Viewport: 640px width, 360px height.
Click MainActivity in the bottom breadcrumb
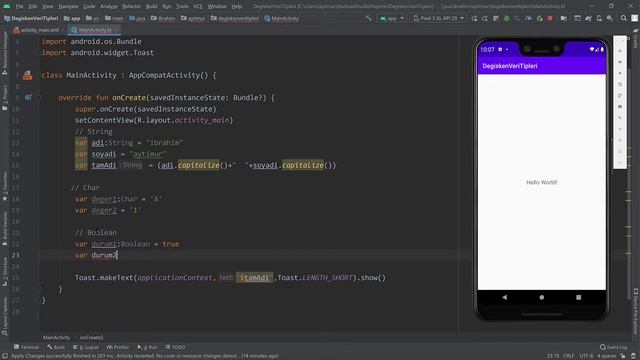(56, 338)
